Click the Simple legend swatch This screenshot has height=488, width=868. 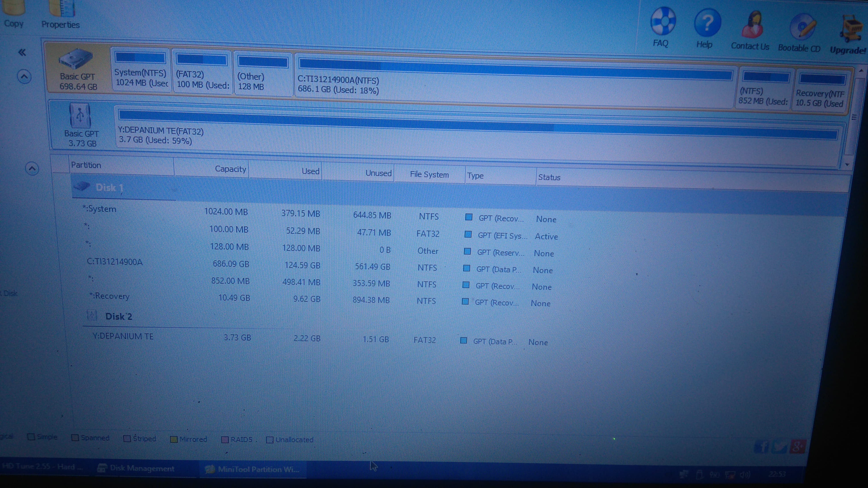31,437
